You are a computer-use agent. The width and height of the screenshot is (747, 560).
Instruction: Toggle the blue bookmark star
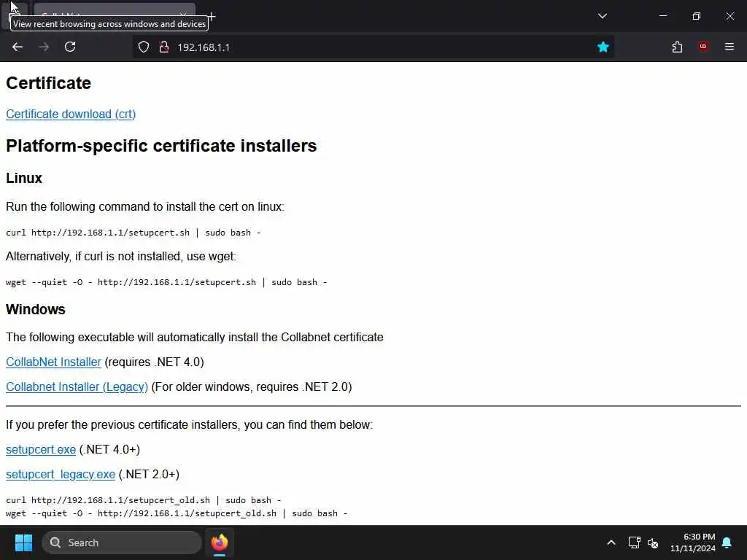pyautogui.click(x=603, y=47)
